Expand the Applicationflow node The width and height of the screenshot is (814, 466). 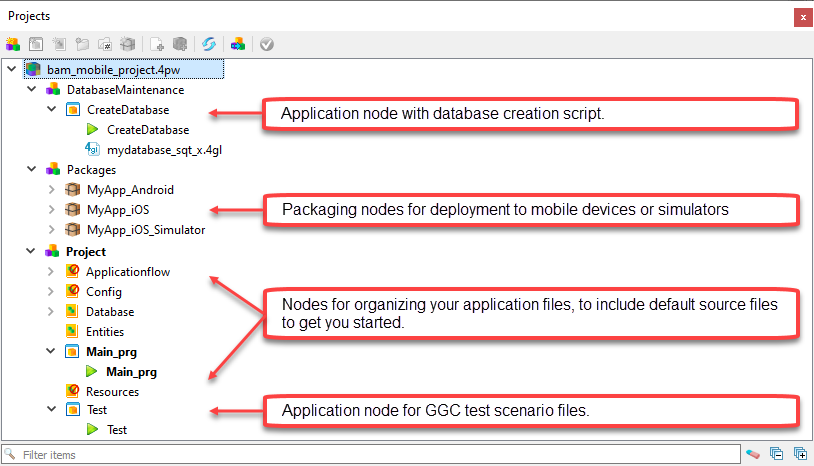pyautogui.click(x=52, y=272)
